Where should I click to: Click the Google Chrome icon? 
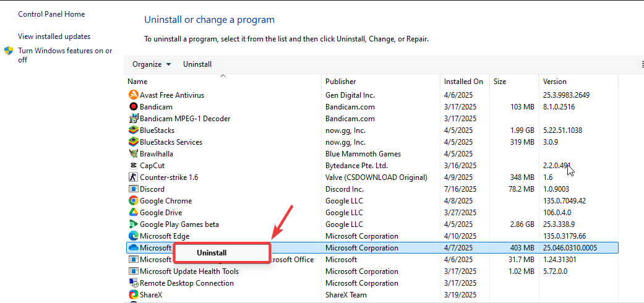coord(133,201)
